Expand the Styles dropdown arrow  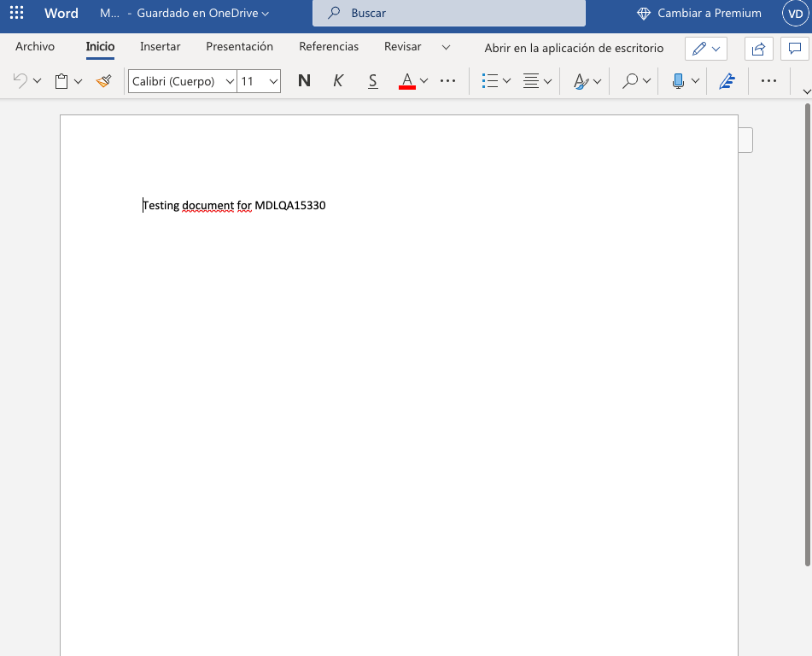597,81
